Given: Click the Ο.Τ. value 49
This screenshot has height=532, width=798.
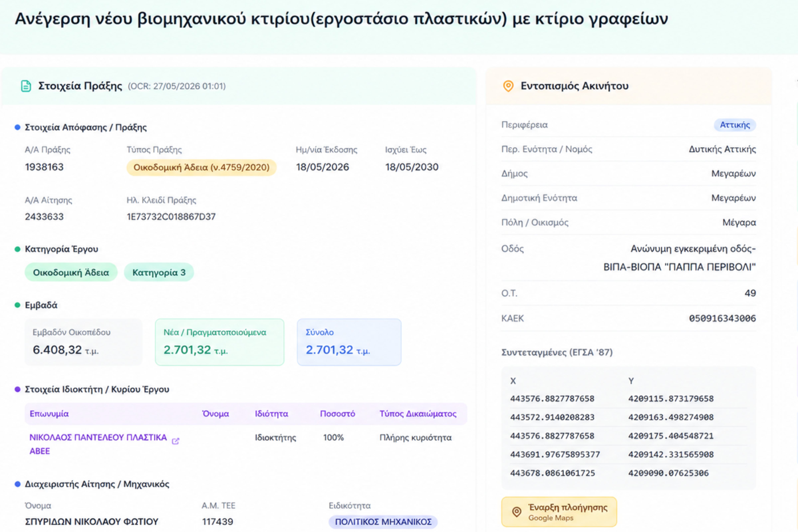Looking at the screenshot, I should [750, 293].
